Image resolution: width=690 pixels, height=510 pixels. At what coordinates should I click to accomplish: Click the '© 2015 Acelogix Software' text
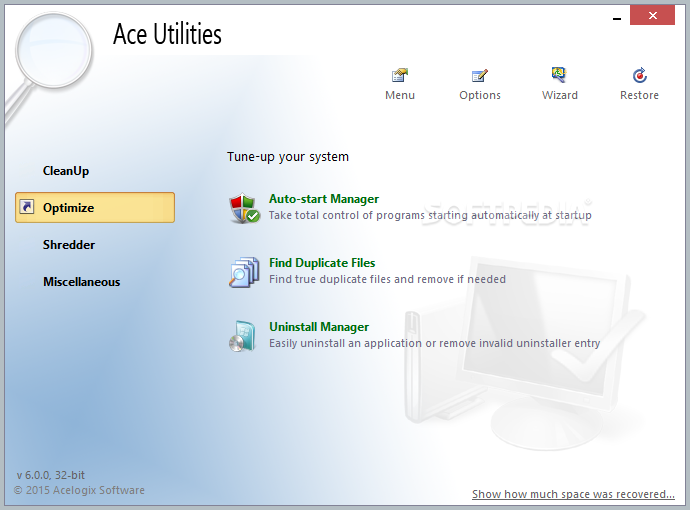(79, 490)
